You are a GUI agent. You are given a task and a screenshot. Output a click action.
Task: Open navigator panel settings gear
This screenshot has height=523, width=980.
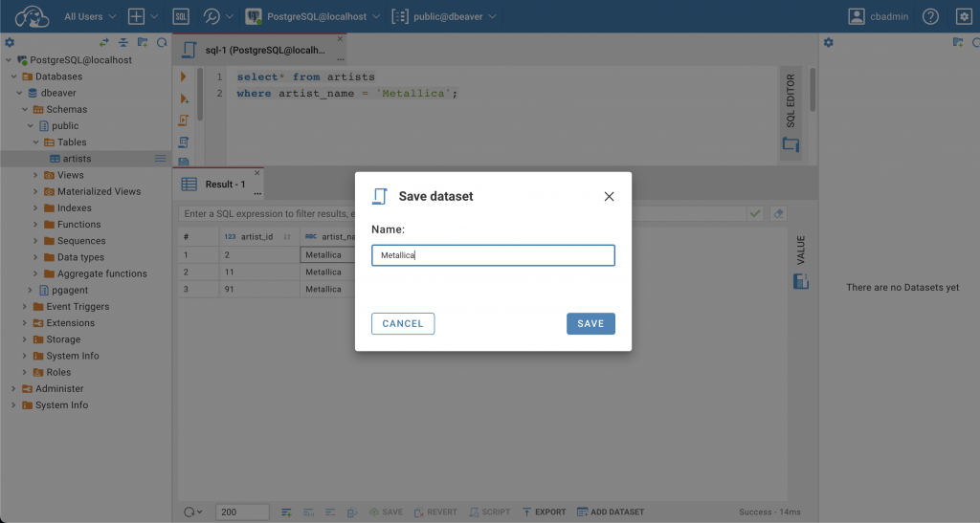pyautogui.click(x=10, y=42)
